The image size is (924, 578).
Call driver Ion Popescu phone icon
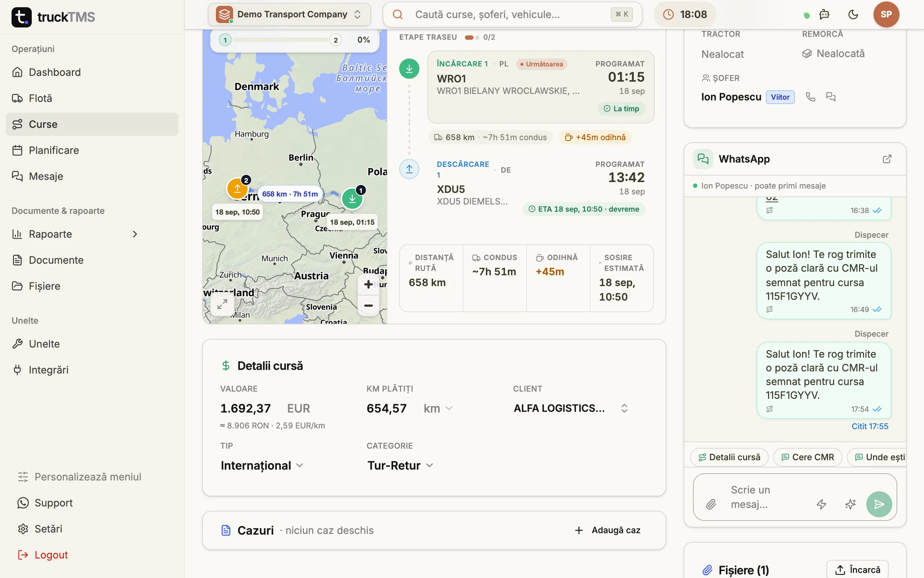pyautogui.click(x=811, y=97)
